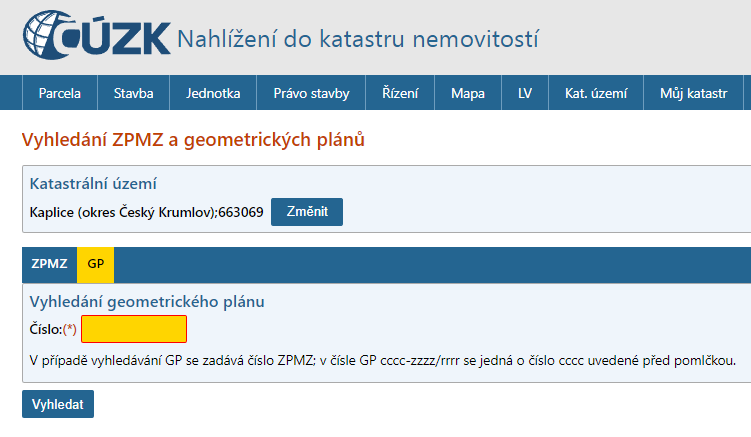Image resolution: width=751 pixels, height=437 pixels.
Task: Switch to the ZPMZ tab
Action: pos(49,264)
